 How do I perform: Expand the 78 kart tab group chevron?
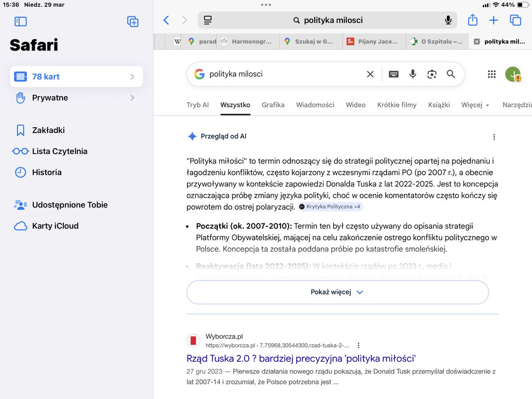pyautogui.click(x=132, y=77)
